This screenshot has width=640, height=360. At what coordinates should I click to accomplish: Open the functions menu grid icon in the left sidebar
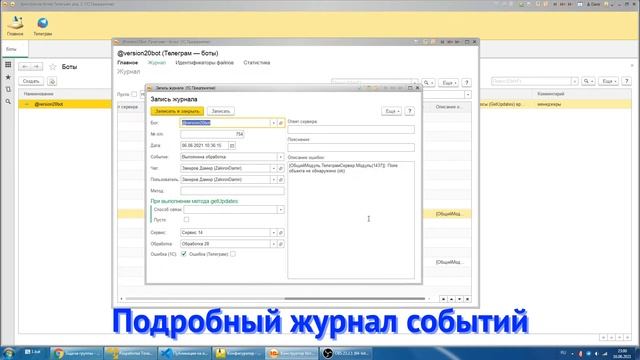(8, 64)
